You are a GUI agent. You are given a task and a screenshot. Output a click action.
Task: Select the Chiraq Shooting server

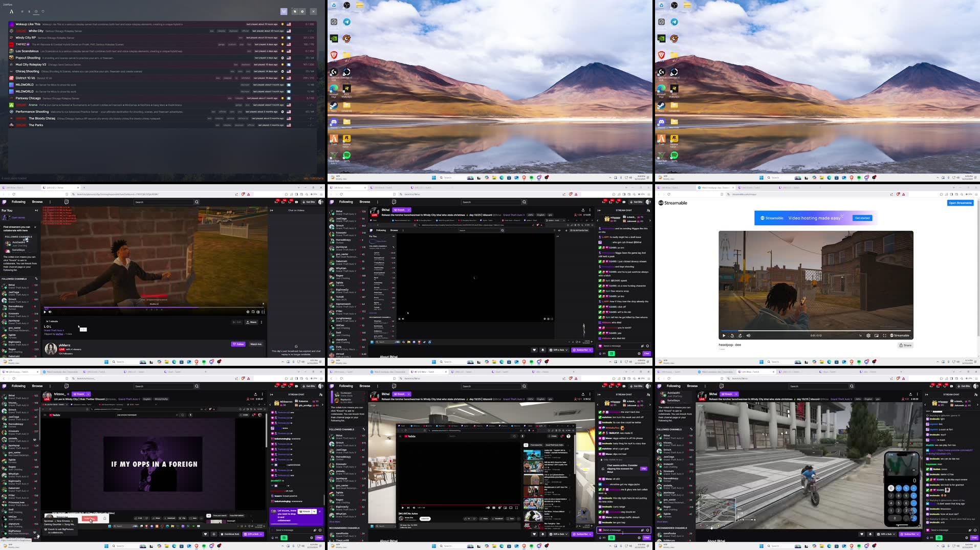click(x=162, y=72)
